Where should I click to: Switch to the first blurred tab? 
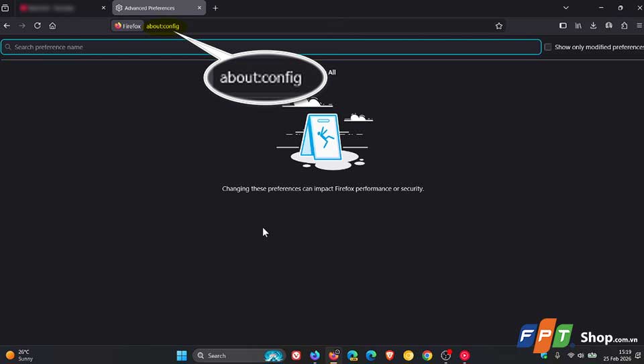point(62,8)
